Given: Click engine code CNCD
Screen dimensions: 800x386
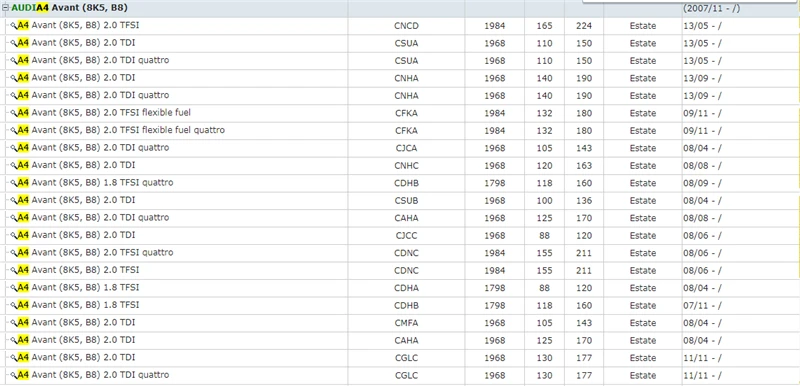Looking at the screenshot, I should click(406, 26).
